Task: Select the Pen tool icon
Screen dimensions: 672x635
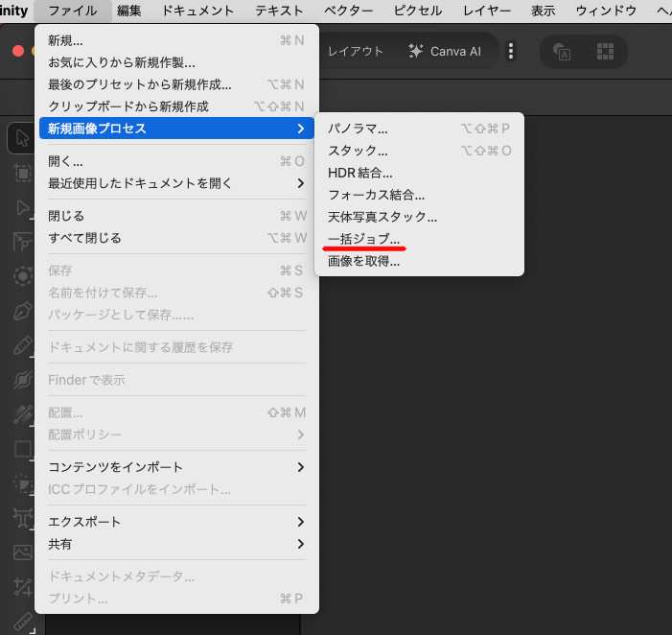Action: point(22,311)
